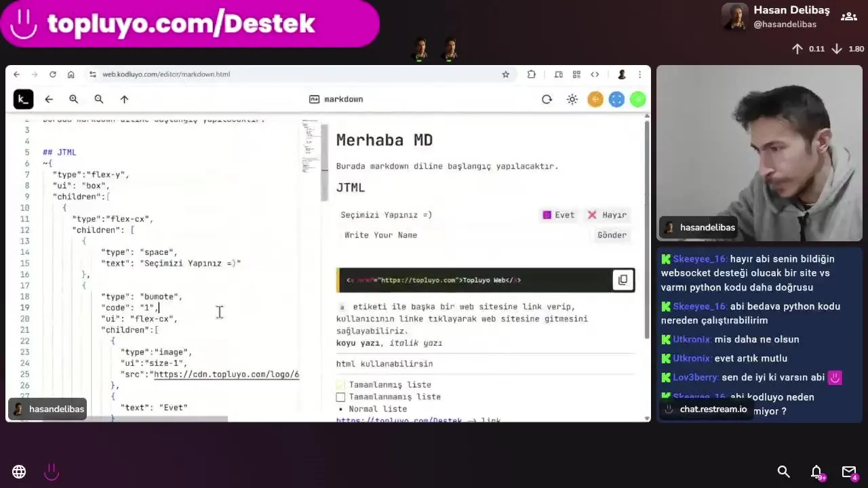Click the html kullanabilirsin text
This screenshot has height=488, width=868.
click(x=384, y=364)
